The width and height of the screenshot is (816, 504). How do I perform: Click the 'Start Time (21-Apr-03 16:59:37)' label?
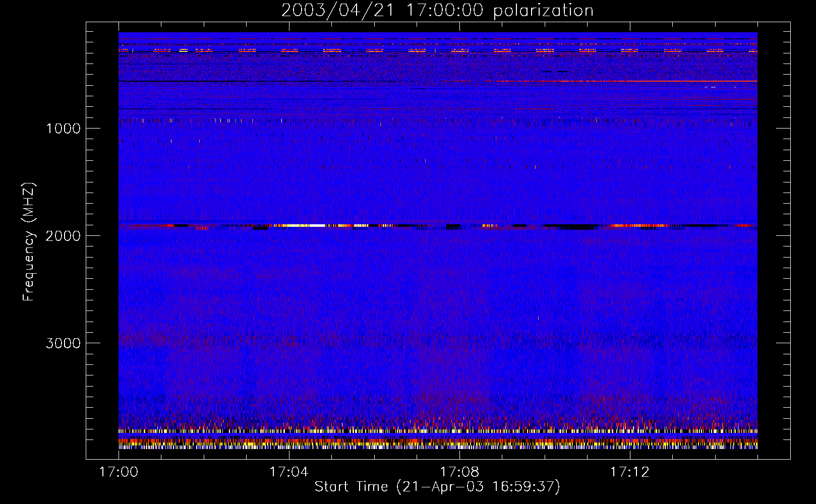pyautogui.click(x=437, y=487)
